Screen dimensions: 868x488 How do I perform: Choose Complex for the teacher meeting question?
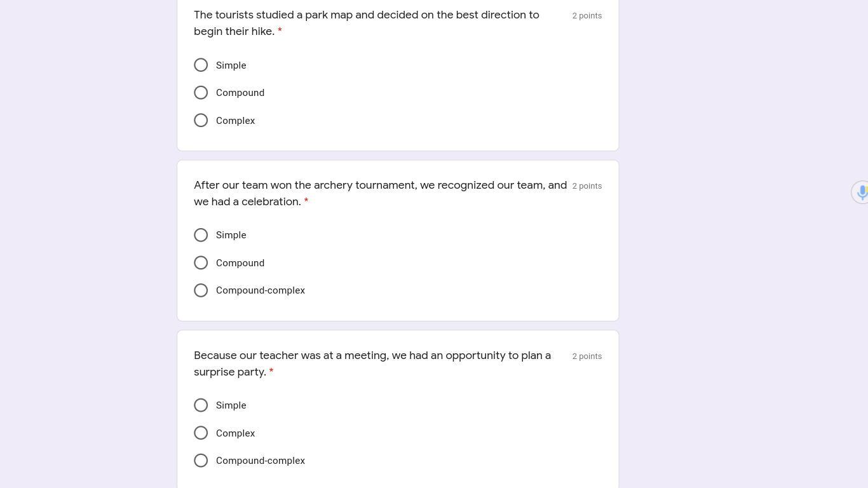(x=201, y=433)
